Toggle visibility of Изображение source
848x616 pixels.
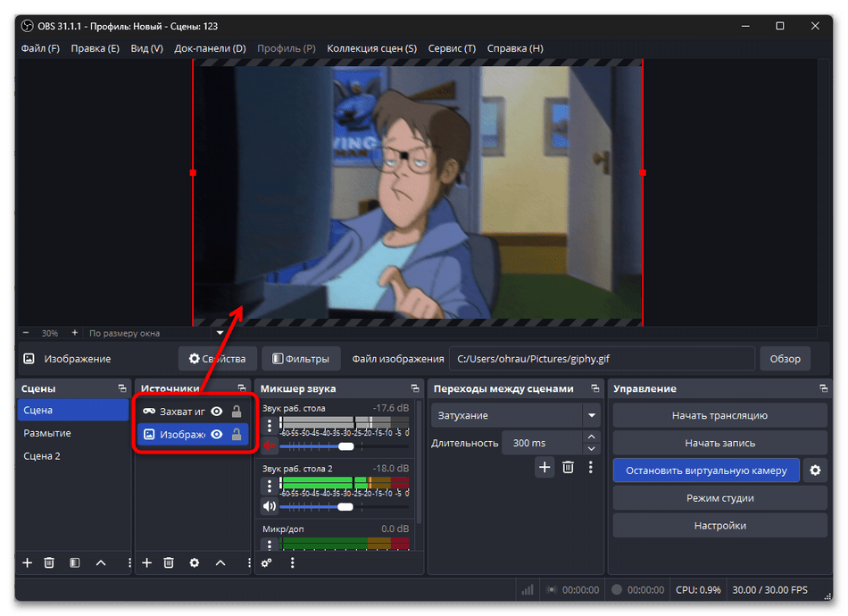point(217,434)
